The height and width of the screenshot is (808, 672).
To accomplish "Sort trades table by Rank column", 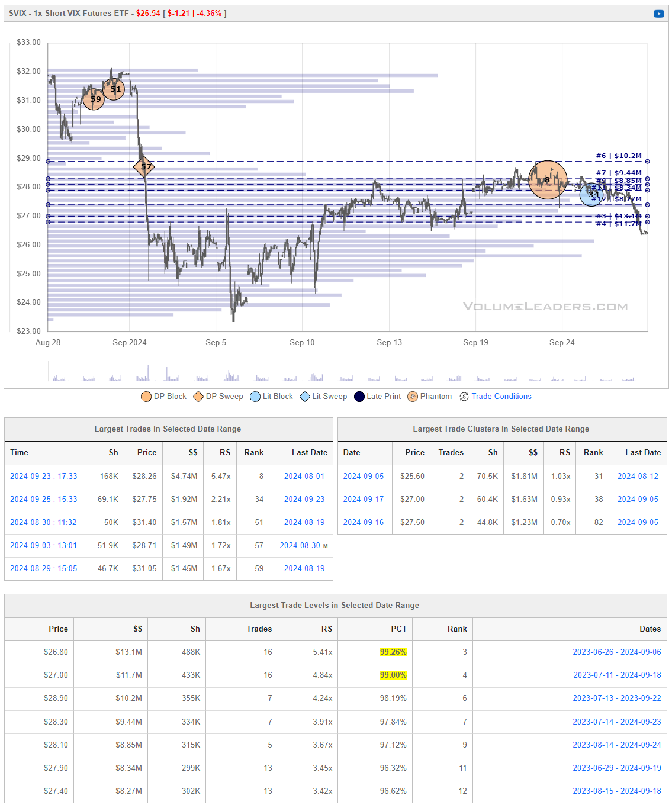I will point(254,452).
